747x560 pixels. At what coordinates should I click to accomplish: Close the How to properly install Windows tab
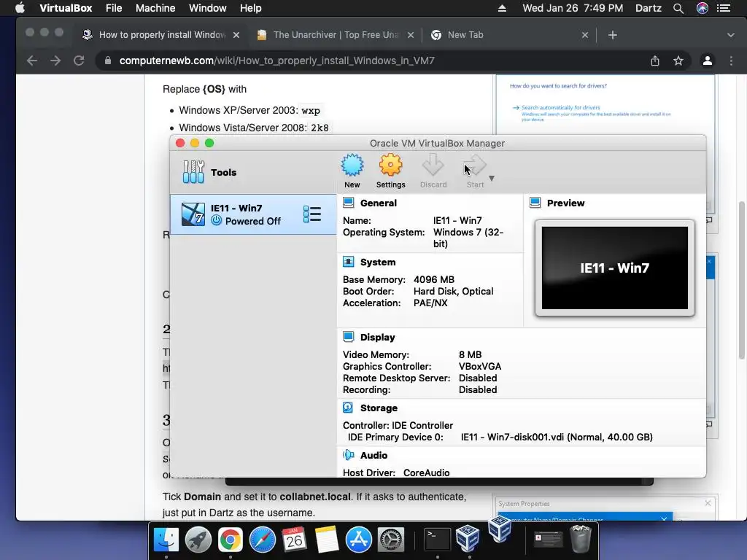pos(236,35)
